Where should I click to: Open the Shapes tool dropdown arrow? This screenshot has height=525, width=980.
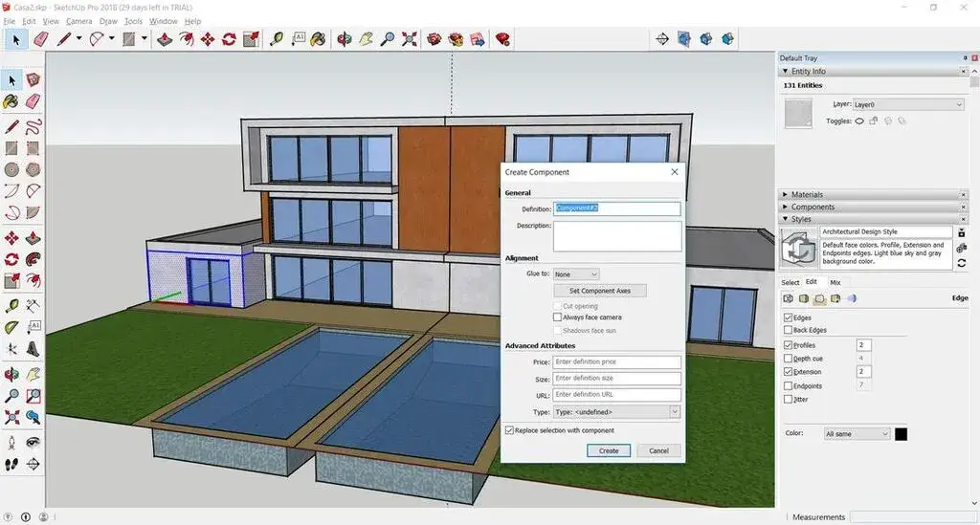pyautogui.click(x=145, y=38)
